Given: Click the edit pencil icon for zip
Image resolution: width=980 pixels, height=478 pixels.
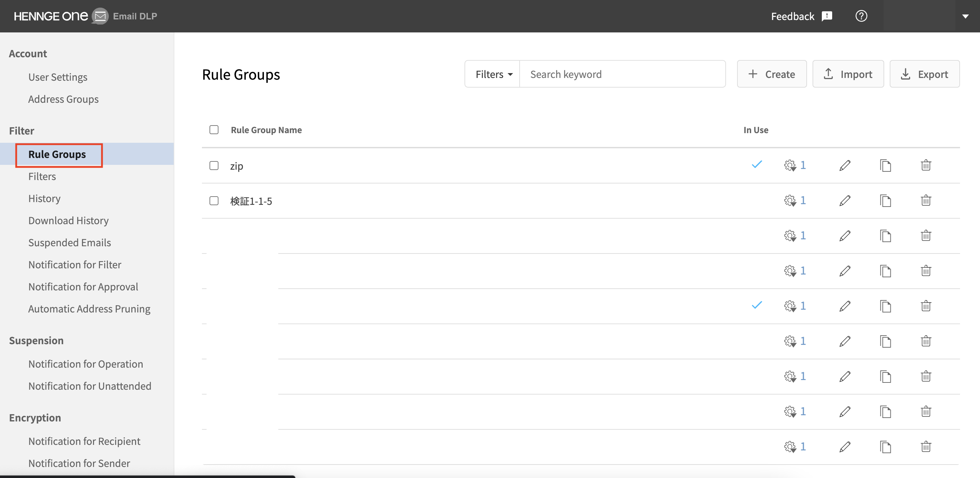Looking at the screenshot, I should pyautogui.click(x=845, y=166).
